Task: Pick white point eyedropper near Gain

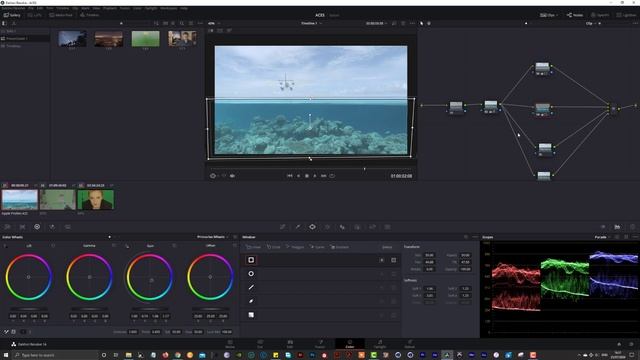Action: coord(127,246)
